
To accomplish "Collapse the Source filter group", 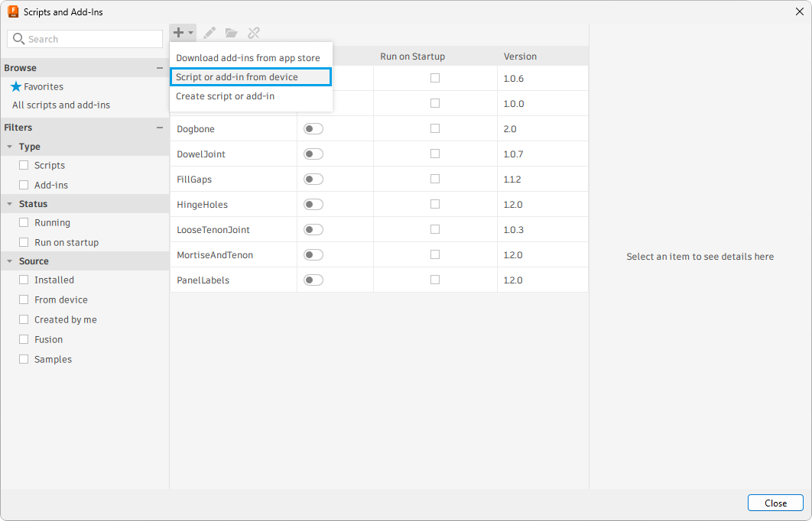I will click(9, 261).
